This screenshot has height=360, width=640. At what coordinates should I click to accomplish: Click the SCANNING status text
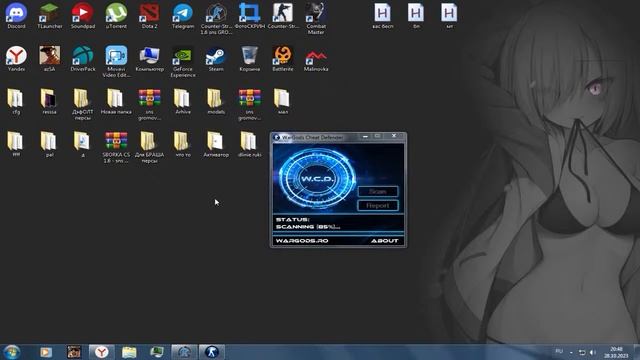(x=308, y=227)
